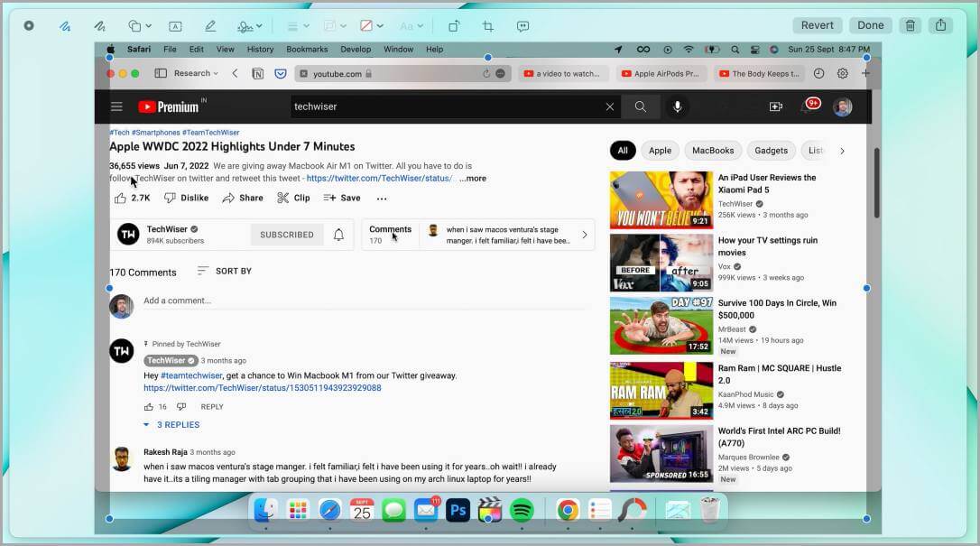Click the Finder icon in the Dock

point(265,511)
